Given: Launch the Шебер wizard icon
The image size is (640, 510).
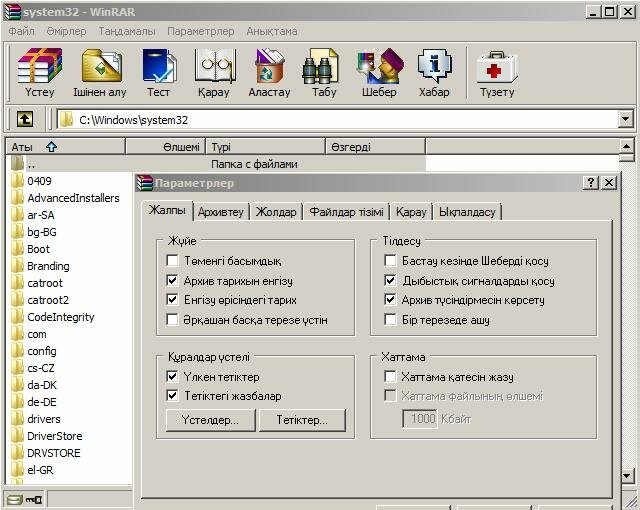Looking at the screenshot, I should tap(379, 73).
